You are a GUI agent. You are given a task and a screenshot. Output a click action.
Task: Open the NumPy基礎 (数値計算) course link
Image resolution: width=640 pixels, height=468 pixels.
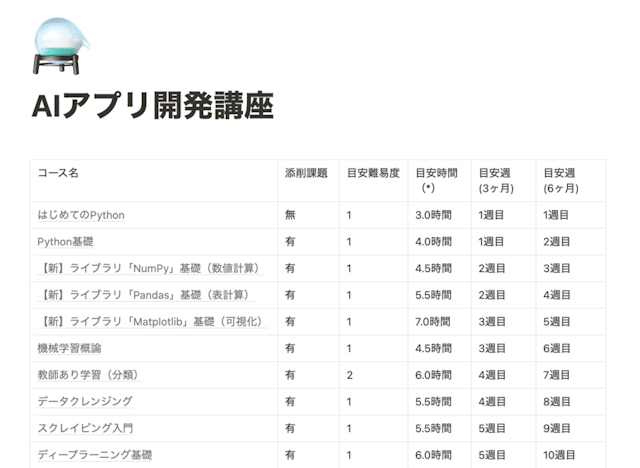pyautogui.click(x=151, y=268)
